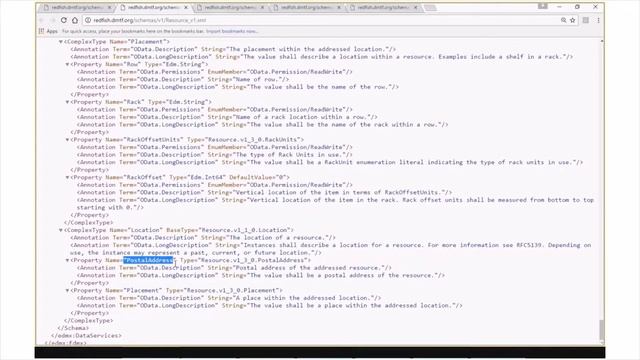640x360 pixels.
Task: Click 'The value shall be a postal address' line
Action: [261, 276]
